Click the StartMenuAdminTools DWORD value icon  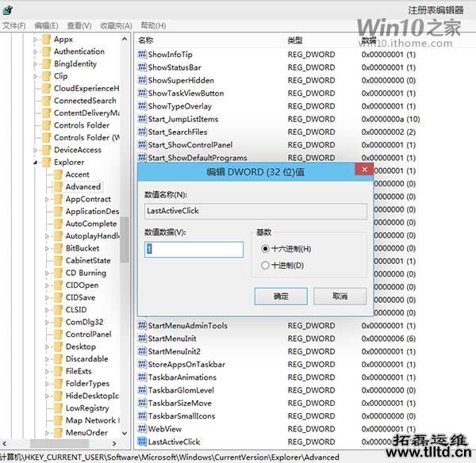pos(142,326)
